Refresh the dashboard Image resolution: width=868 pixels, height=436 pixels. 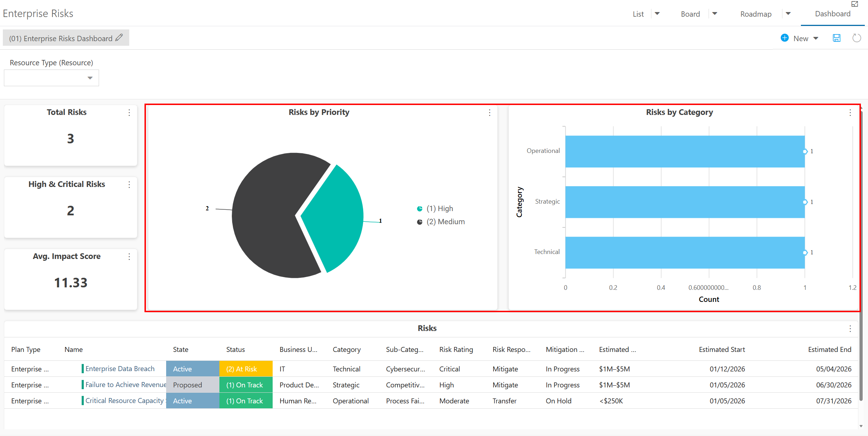click(857, 38)
